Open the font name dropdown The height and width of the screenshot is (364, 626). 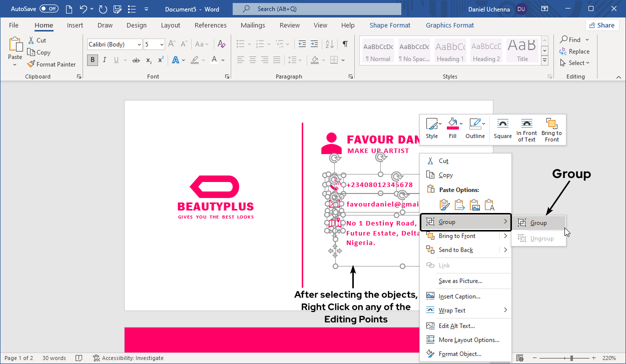coord(139,44)
